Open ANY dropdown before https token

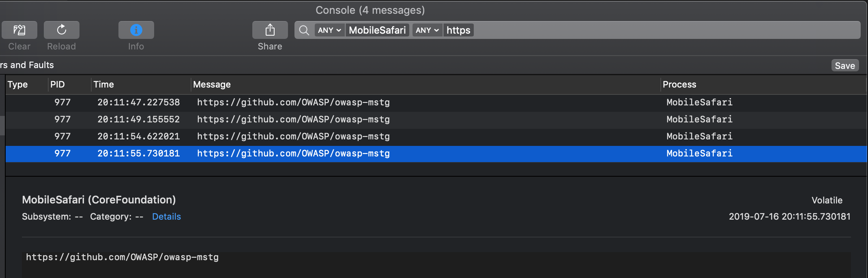pos(427,30)
